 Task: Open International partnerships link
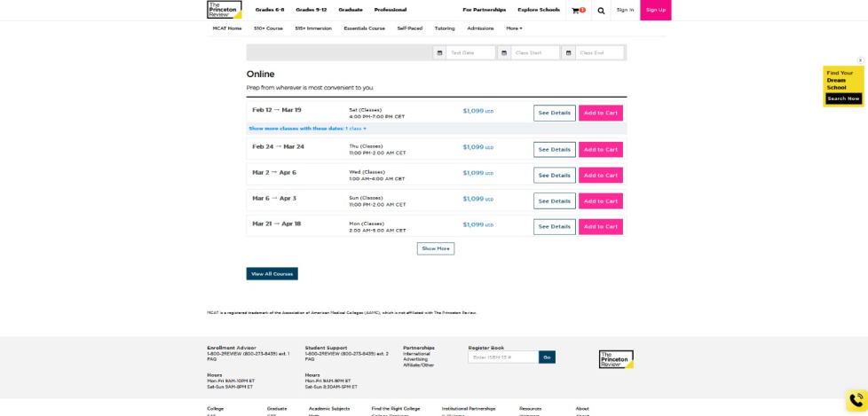(415, 354)
